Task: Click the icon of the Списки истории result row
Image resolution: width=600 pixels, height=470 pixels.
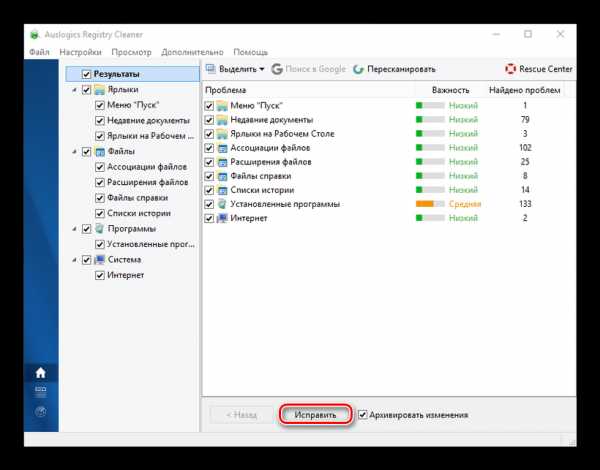Action: (222, 190)
